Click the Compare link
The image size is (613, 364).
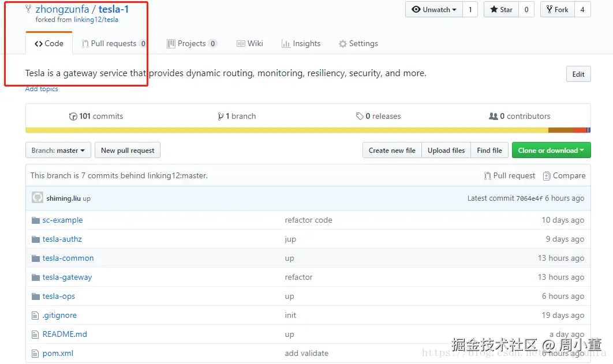pos(564,176)
